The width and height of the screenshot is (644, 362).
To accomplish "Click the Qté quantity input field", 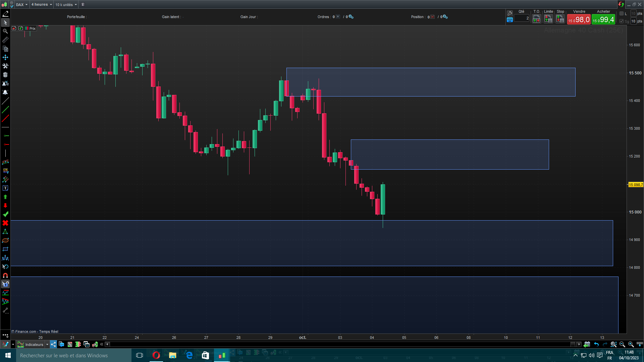I will coord(522,18).
